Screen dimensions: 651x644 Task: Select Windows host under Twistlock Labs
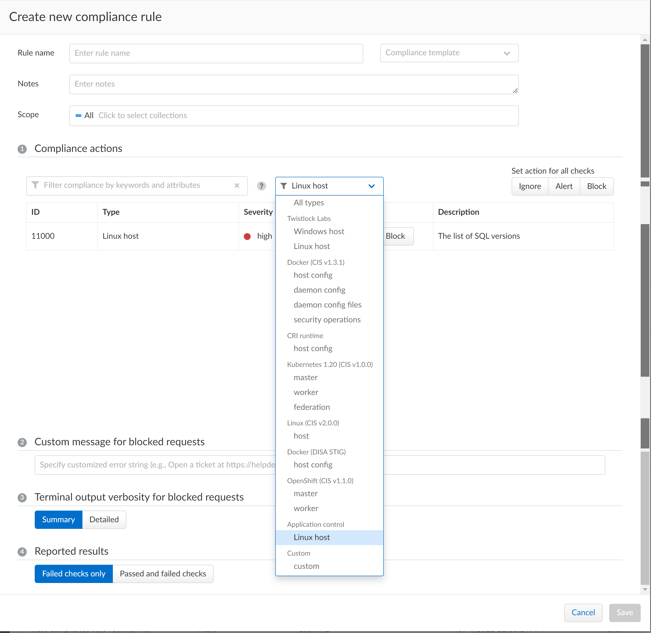pos(329,231)
